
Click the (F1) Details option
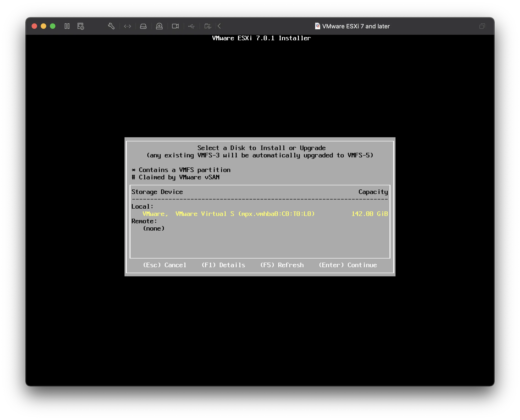click(223, 265)
